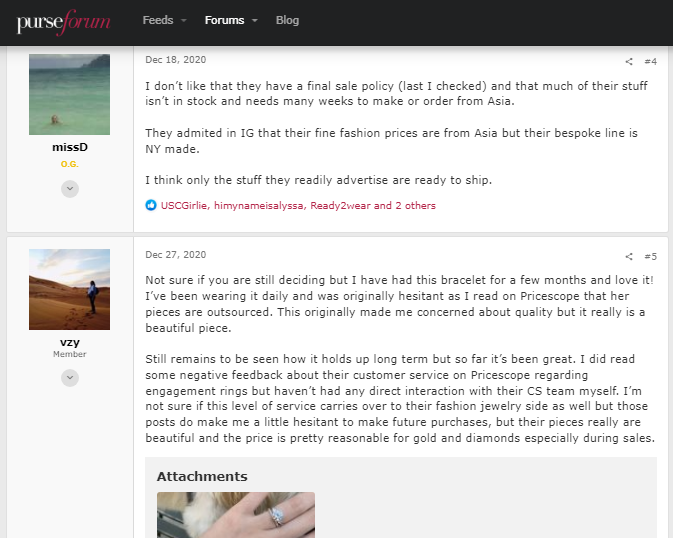The image size is (673, 538).
Task: Share post #4 via share icon
Action: [x=629, y=61]
